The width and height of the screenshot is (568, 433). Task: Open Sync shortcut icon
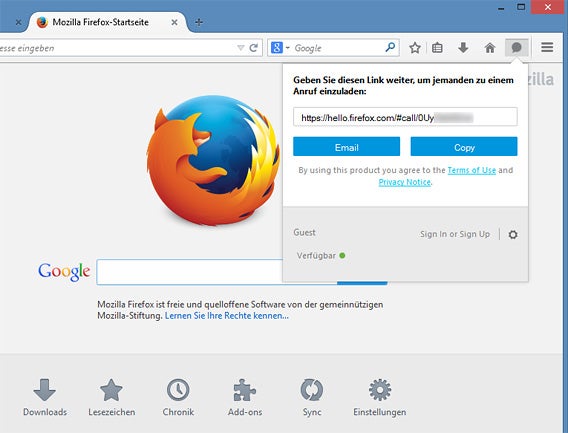tap(312, 397)
